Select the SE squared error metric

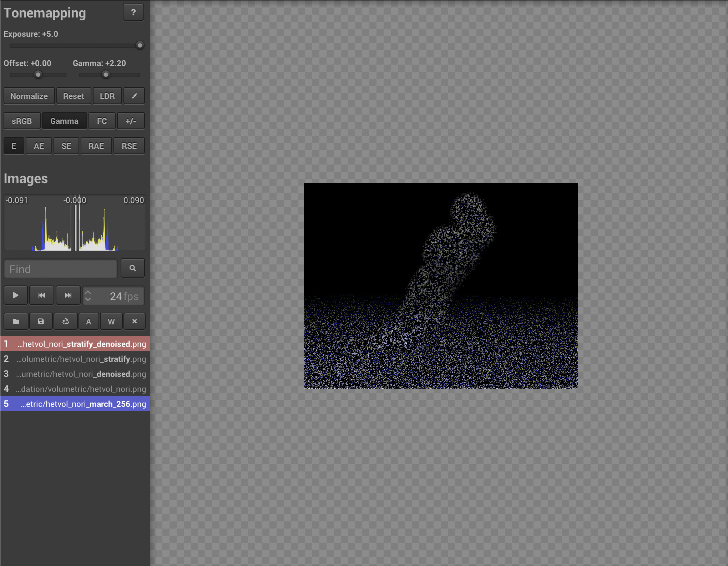point(66,146)
